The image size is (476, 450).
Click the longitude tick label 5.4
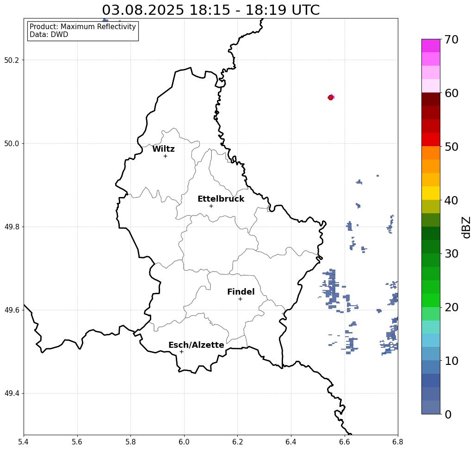click(24, 442)
